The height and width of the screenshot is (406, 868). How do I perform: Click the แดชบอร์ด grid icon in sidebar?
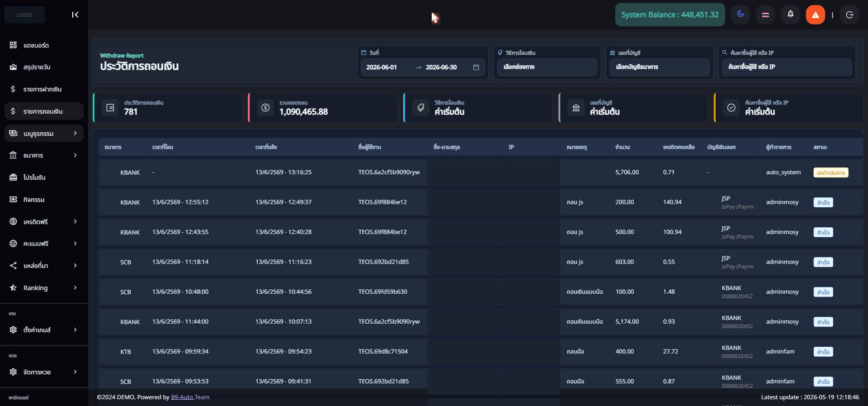[13, 45]
